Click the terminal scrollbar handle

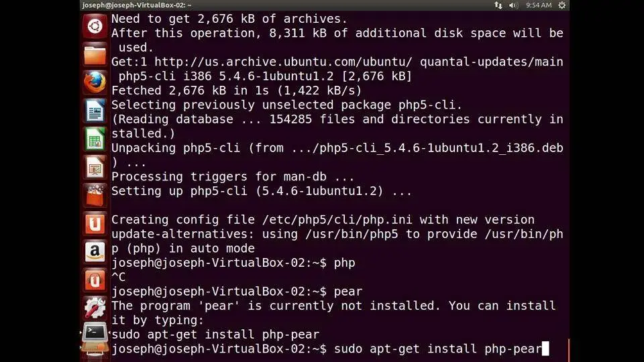coord(568,350)
